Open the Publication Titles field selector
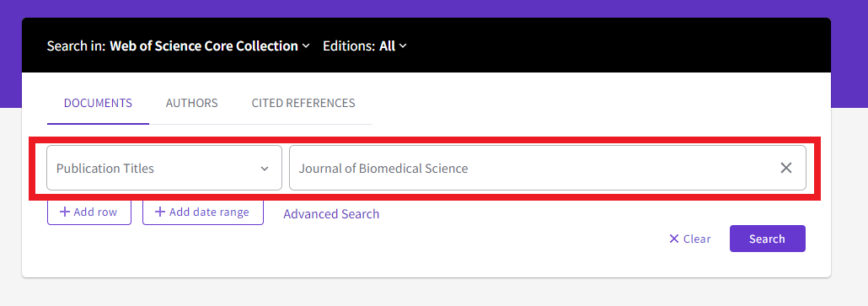 point(164,169)
